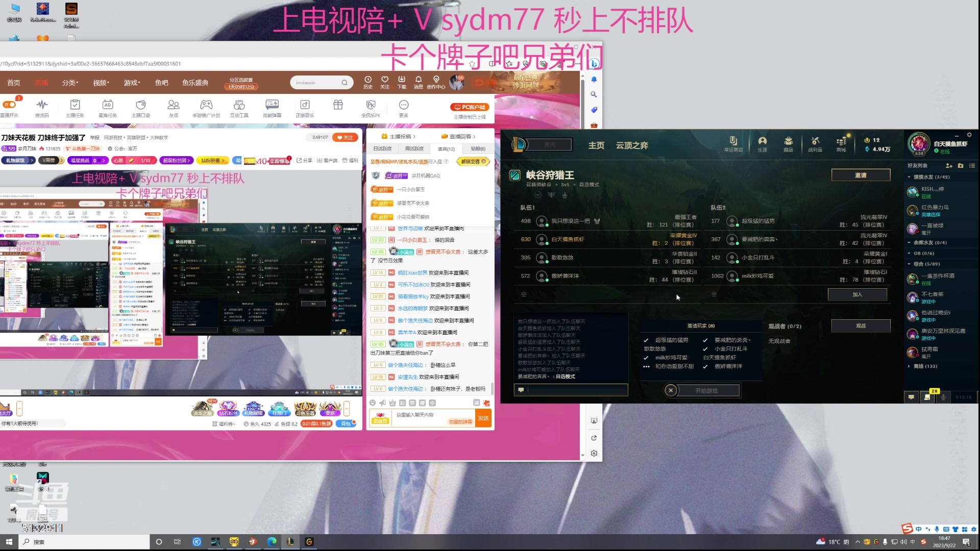The width and height of the screenshot is (980, 551).
Task: Open the 分类 category dropdown in the navbar
Action: 70,83
